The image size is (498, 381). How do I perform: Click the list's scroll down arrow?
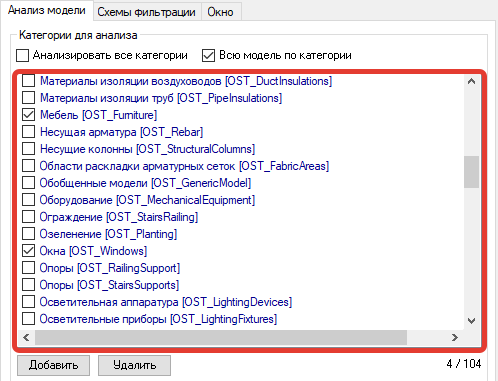(x=471, y=321)
